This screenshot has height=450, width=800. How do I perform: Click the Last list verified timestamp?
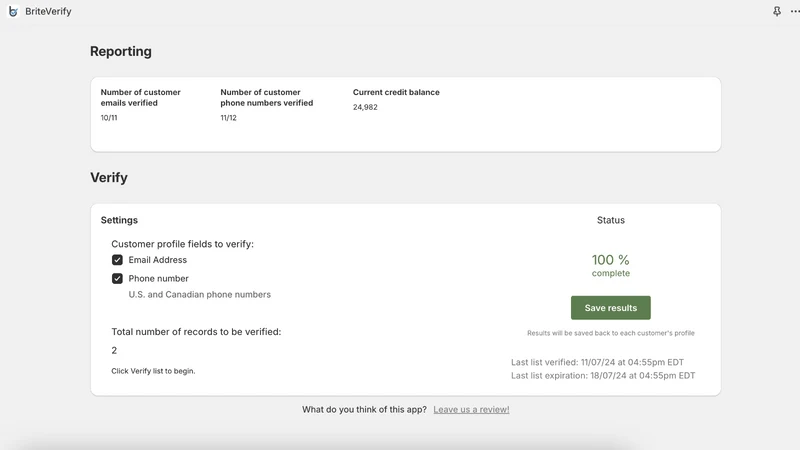597,362
